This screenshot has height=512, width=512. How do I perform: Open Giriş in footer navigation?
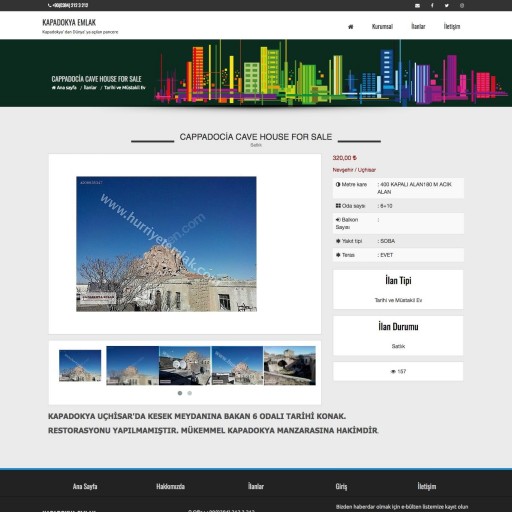pyautogui.click(x=341, y=486)
